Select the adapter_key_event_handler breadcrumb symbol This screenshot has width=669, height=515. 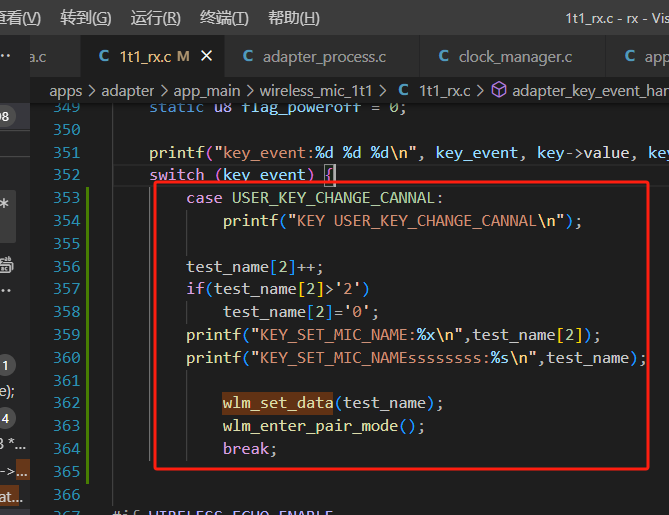point(590,91)
